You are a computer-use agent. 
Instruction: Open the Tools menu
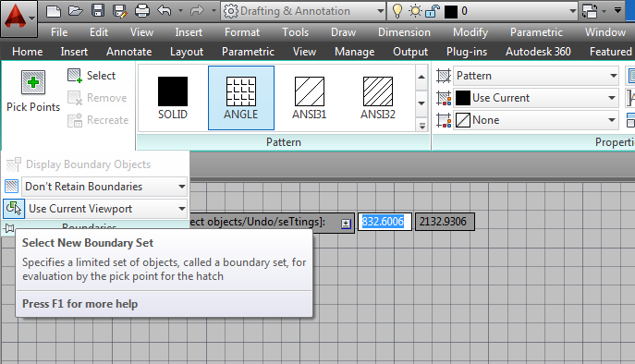295,32
